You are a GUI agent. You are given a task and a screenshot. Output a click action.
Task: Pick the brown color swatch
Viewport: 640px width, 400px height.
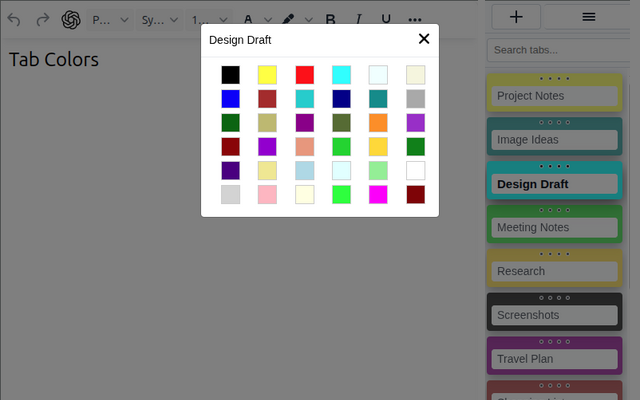tap(267, 99)
